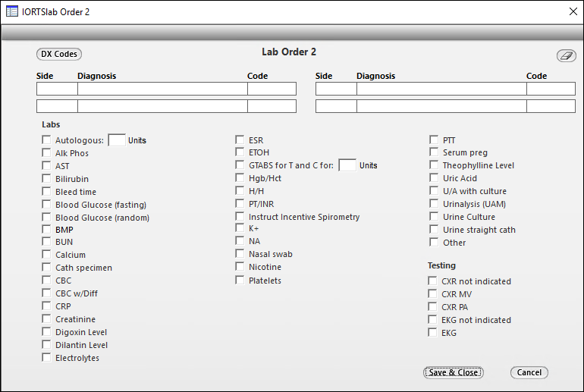Check EKG not indicated
This screenshot has height=392, width=584.
pos(432,319)
